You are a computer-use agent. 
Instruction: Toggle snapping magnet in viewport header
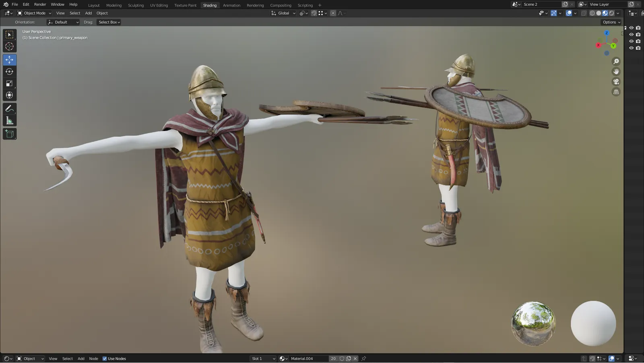pyautogui.click(x=314, y=13)
